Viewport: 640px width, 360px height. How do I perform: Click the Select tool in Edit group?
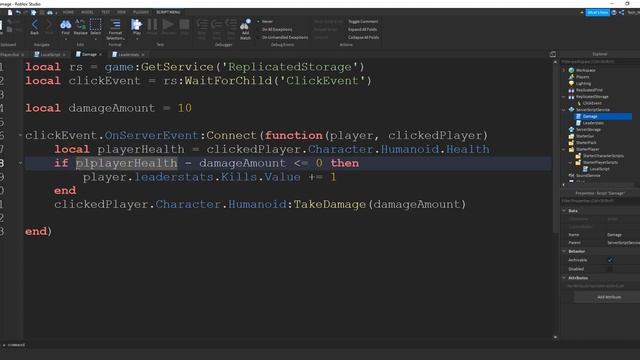point(96,27)
